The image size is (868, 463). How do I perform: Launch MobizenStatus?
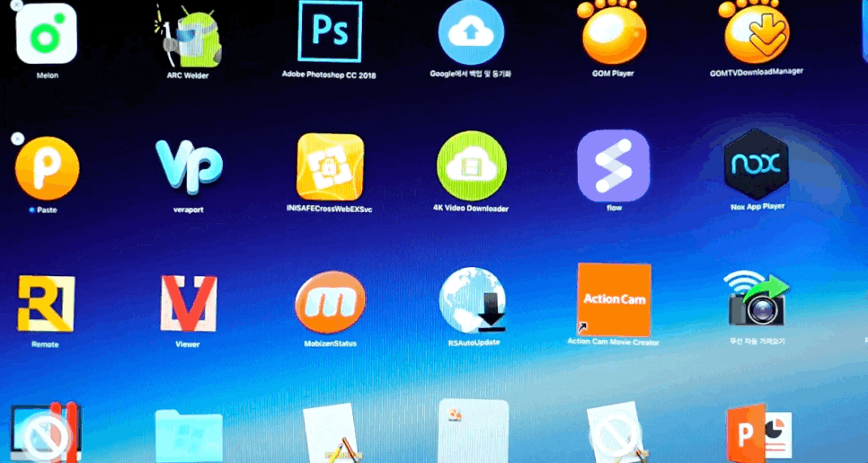click(x=331, y=302)
